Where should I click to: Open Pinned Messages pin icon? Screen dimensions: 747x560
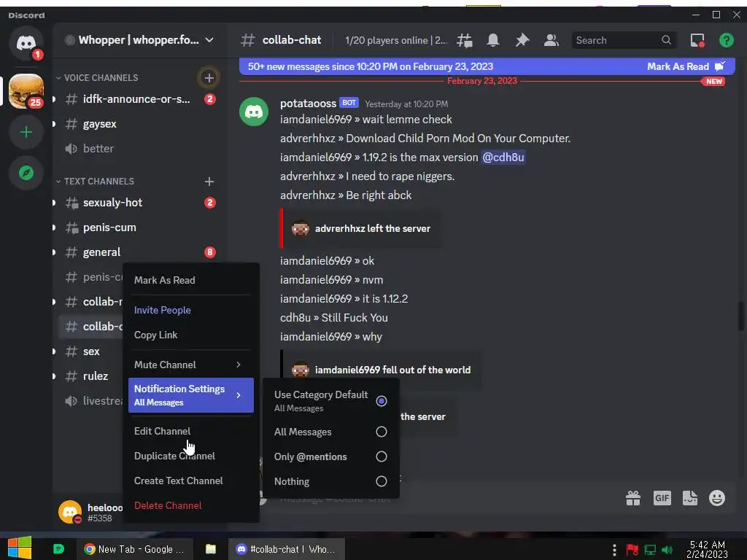tap(522, 41)
